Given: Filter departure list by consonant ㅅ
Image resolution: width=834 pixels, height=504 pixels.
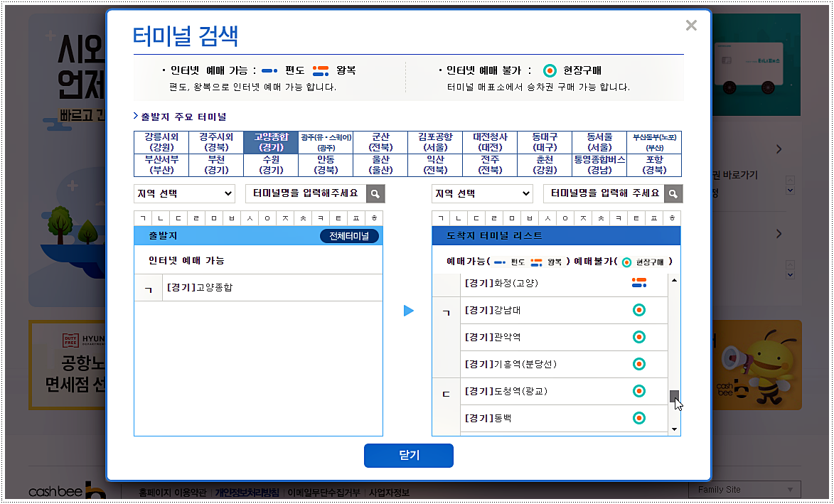Looking at the screenshot, I should 250,218.
